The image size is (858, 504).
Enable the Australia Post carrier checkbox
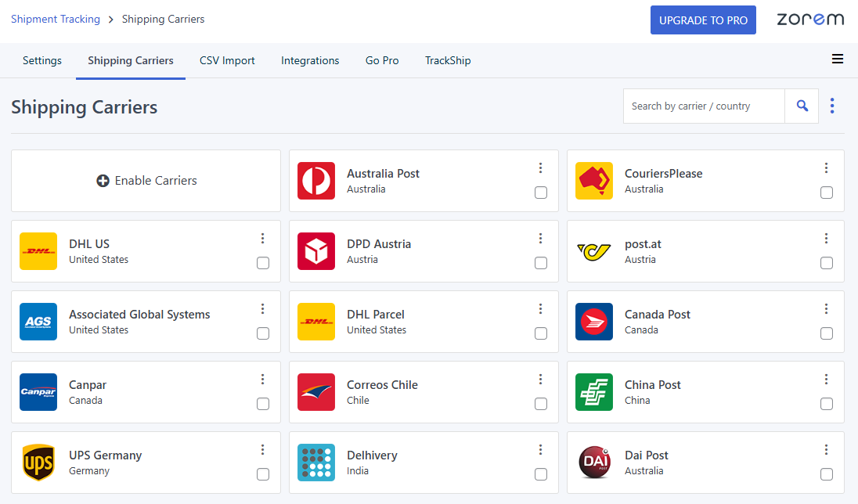541,193
